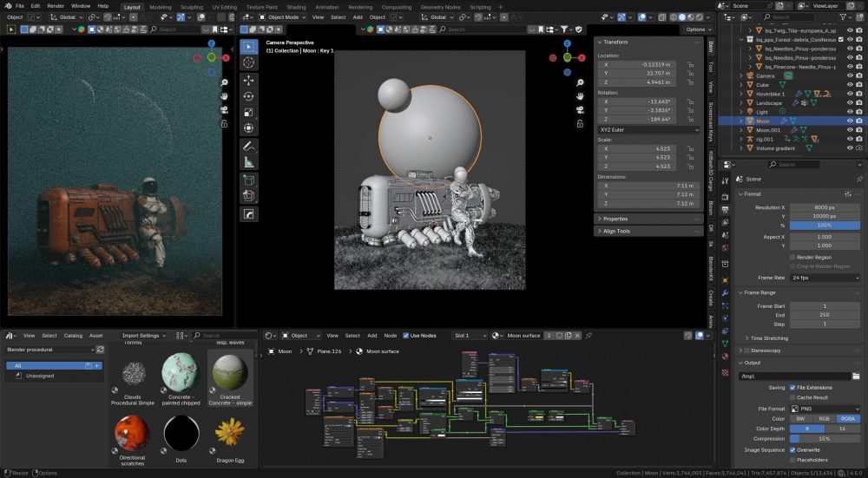Select the Scale tool
Image resolution: width=868 pixels, height=478 pixels.
pyautogui.click(x=248, y=112)
